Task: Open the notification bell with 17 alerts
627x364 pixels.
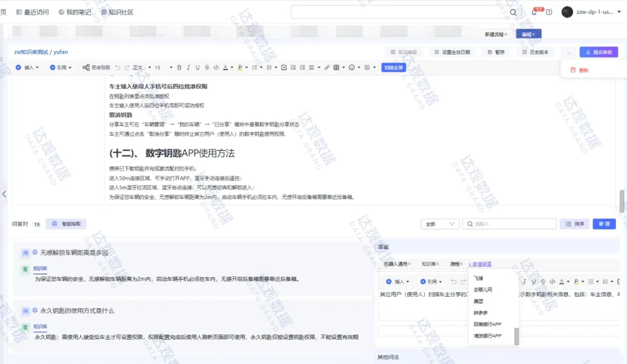Action: tap(534, 12)
